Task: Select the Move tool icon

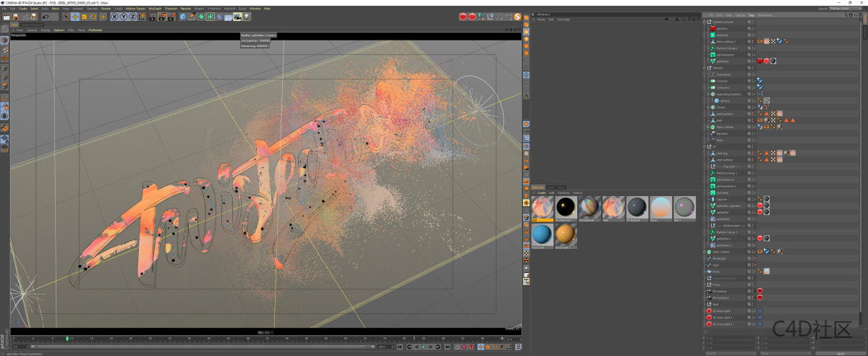Action: coord(75,17)
